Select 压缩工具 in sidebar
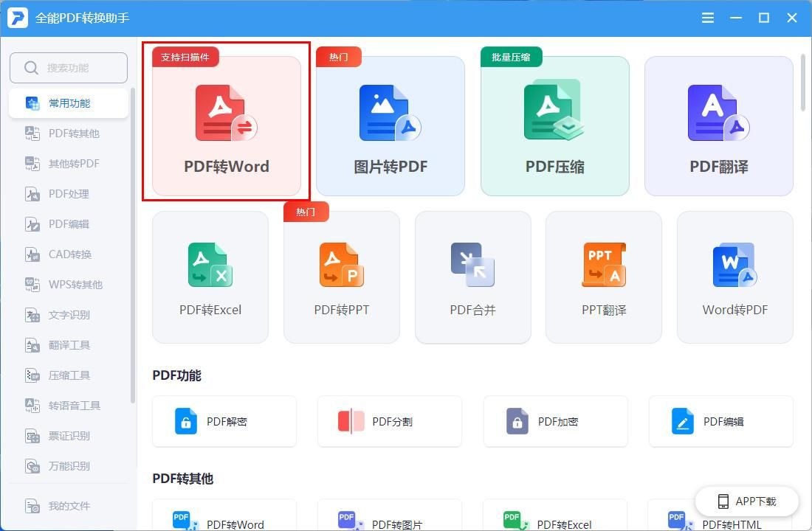812x531 pixels. click(x=69, y=375)
